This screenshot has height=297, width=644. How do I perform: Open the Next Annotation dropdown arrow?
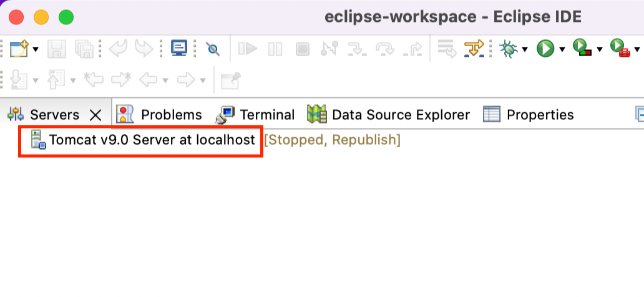point(36,80)
